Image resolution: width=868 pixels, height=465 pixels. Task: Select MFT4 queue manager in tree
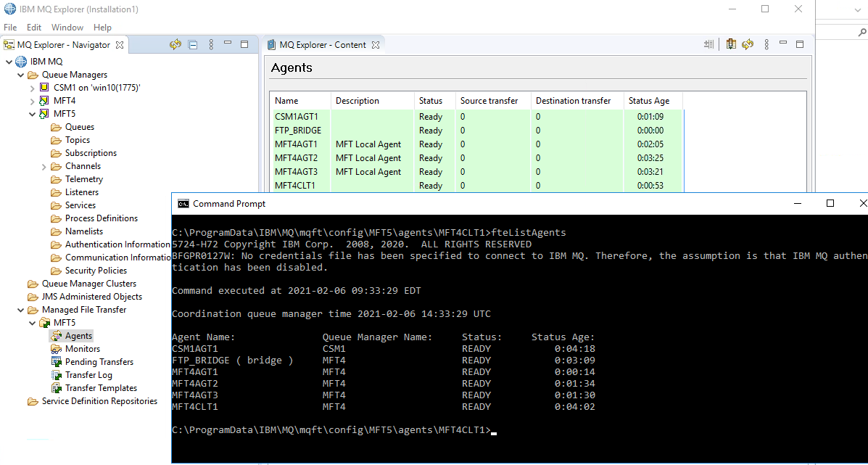(65, 101)
